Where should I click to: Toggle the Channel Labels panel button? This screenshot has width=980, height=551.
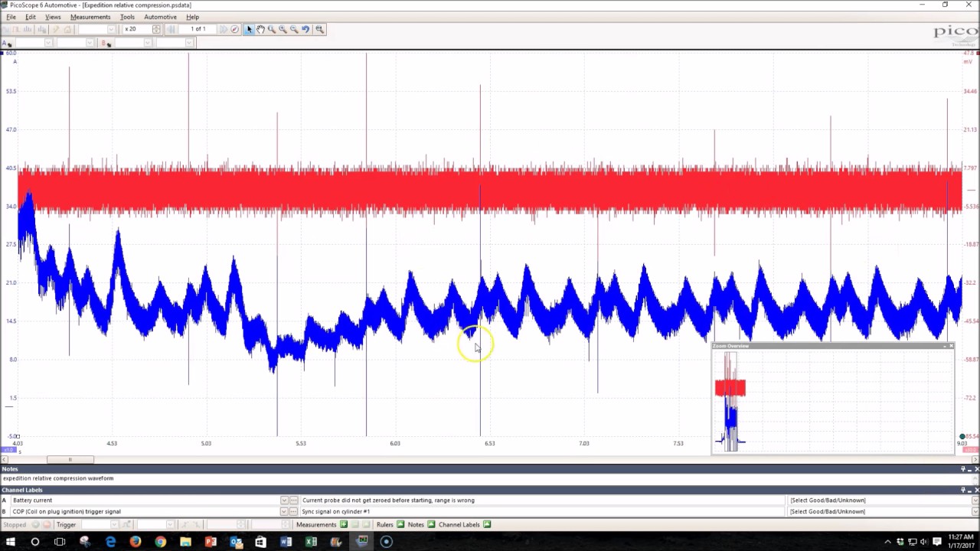487,525
